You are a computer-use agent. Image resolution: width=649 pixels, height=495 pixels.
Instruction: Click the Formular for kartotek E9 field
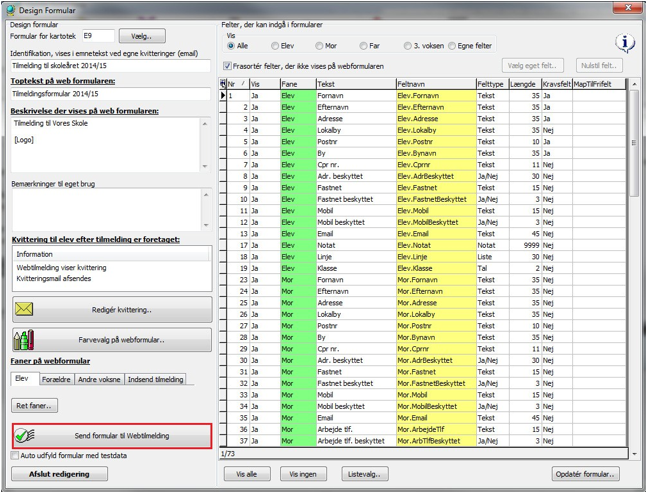(x=98, y=36)
